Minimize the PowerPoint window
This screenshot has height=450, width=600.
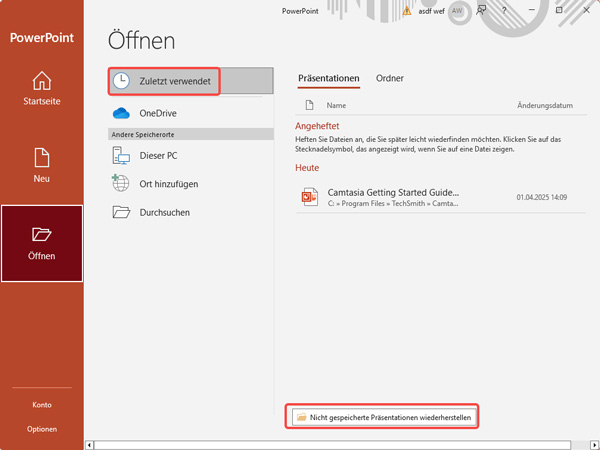[532, 10]
